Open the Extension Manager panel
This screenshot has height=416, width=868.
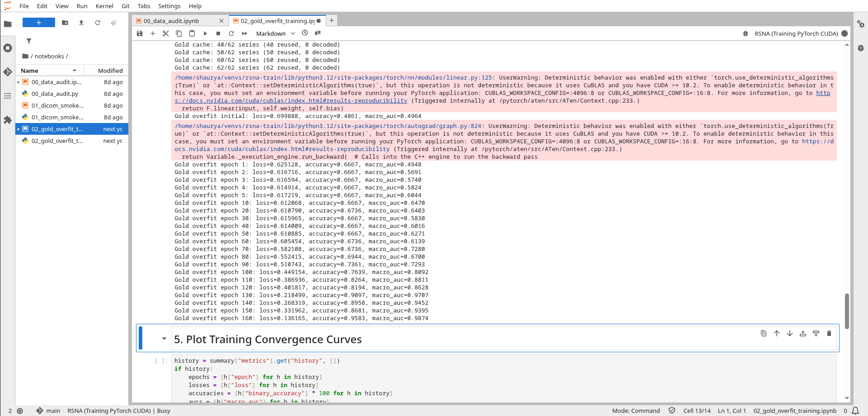click(x=8, y=120)
